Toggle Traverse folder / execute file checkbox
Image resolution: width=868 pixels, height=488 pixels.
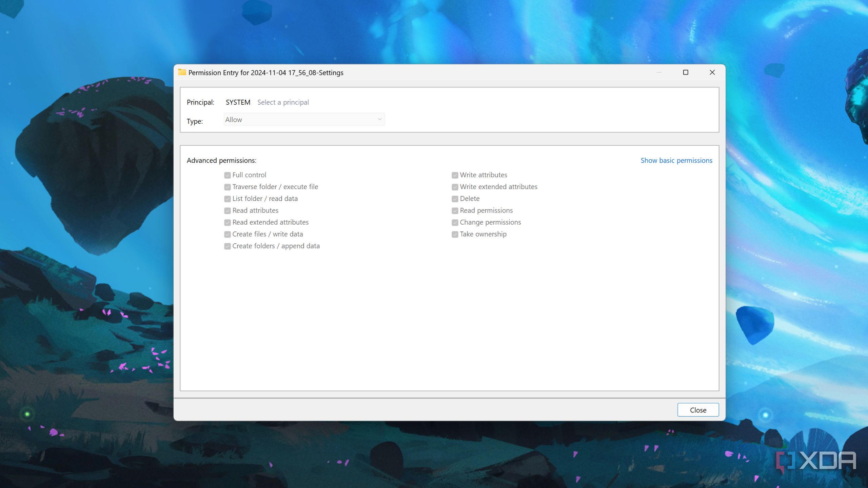pyautogui.click(x=227, y=187)
